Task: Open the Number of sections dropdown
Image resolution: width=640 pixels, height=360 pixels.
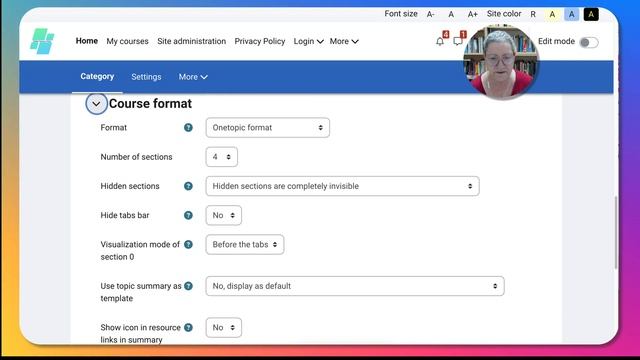Action: pos(222,157)
